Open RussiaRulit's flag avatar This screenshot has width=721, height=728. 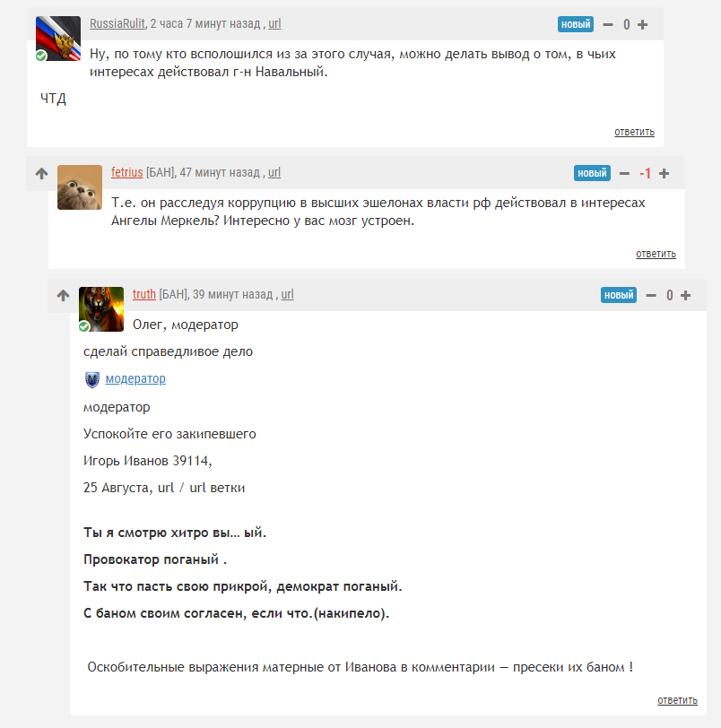(x=58, y=39)
